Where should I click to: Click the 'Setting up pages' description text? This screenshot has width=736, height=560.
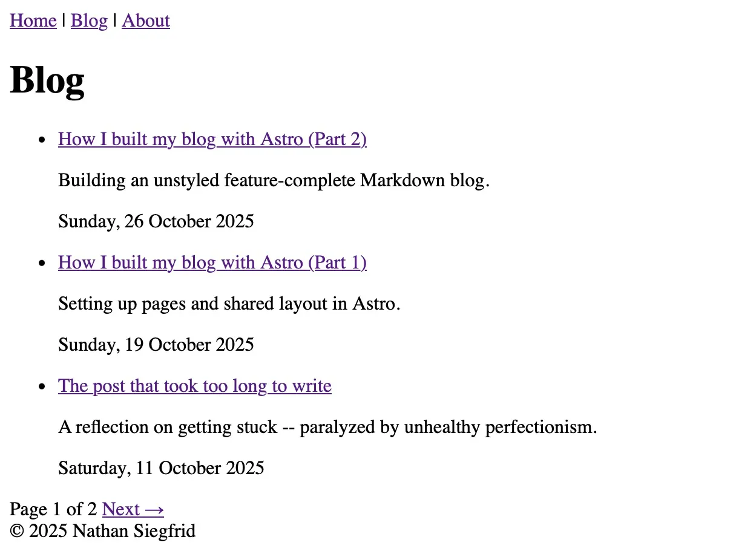click(x=229, y=304)
